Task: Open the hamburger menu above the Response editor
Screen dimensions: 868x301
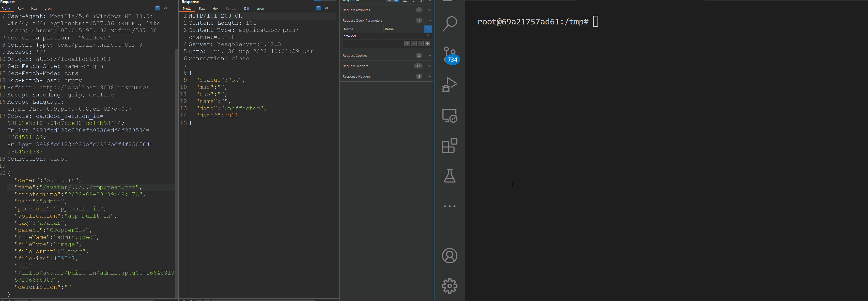Action: [x=334, y=8]
